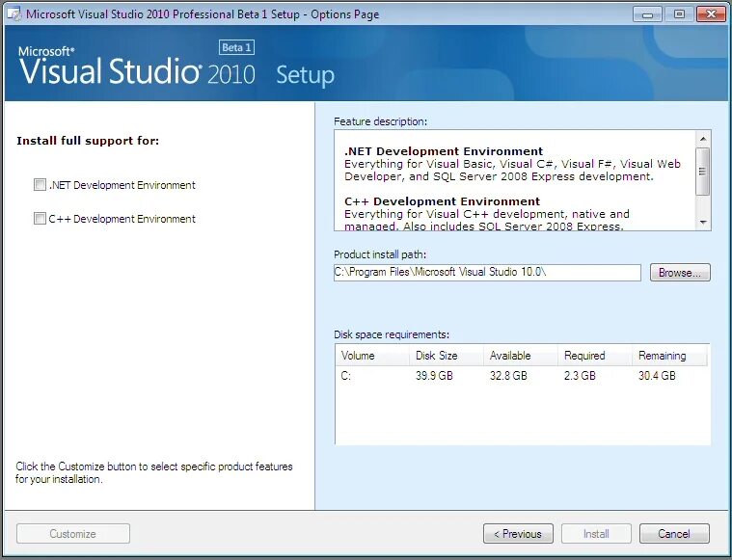Select the C: volume row
732x560 pixels.
tap(522, 376)
